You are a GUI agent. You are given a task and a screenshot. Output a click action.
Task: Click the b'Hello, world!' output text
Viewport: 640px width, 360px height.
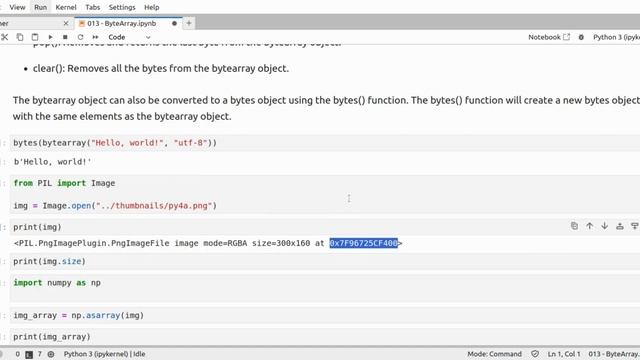click(x=52, y=162)
